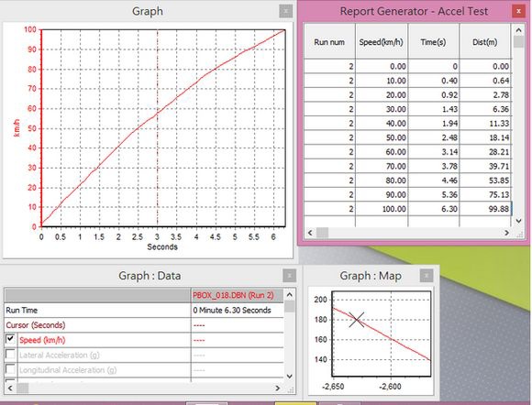Click the Speed (km/h) row label

coord(42,340)
